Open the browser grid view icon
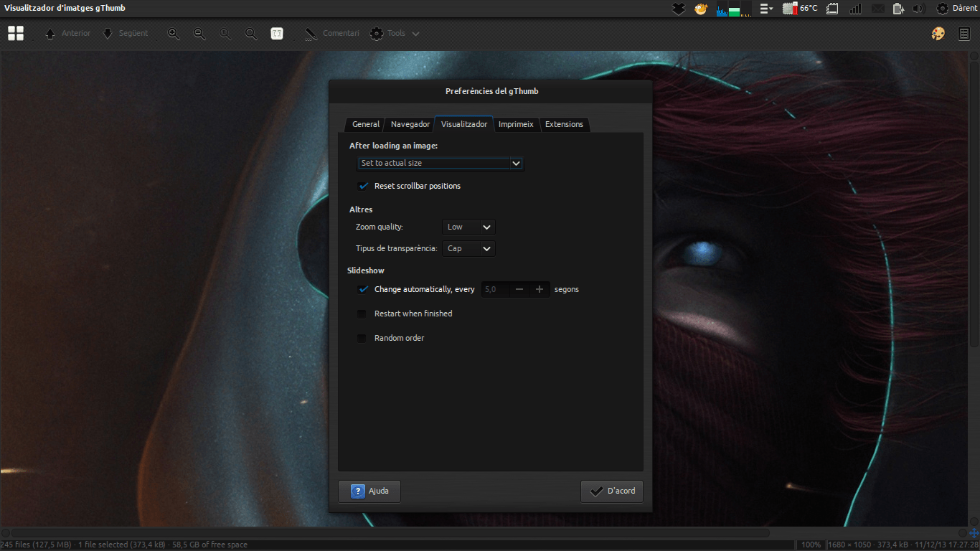 tap(16, 33)
